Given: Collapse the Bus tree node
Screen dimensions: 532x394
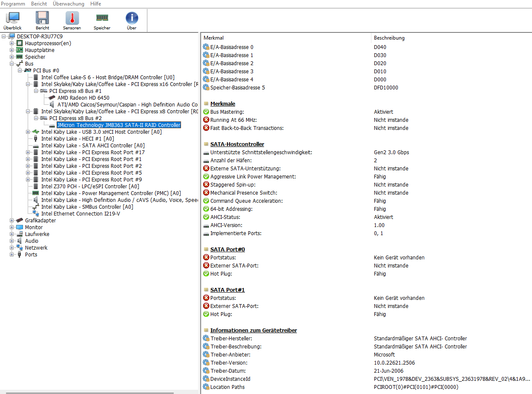Looking at the screenshot, I should [x=12, y=64].
